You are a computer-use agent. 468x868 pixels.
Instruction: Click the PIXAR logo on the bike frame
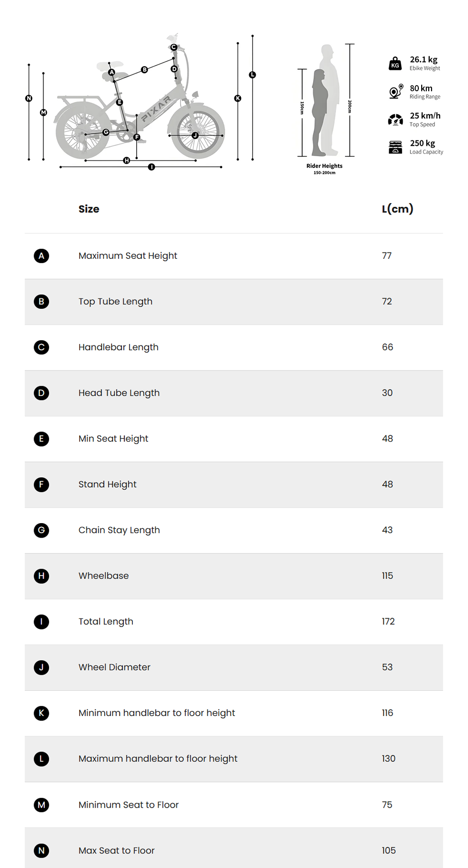(x=156, y=109)
